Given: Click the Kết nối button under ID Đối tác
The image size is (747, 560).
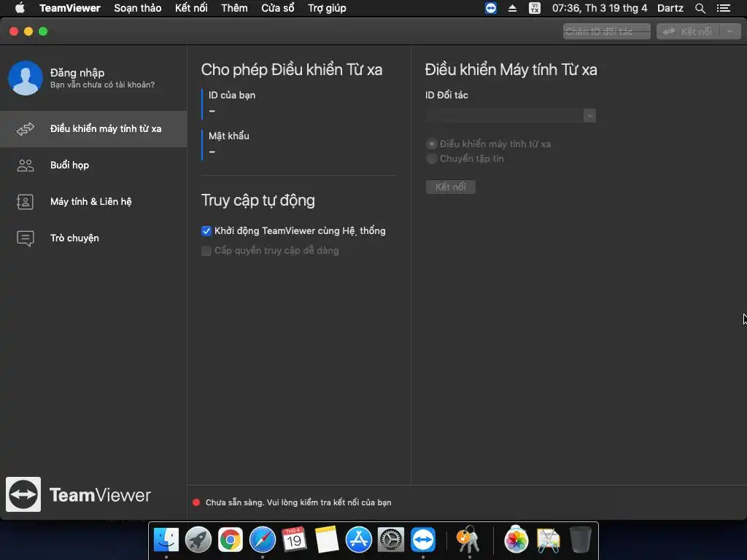Looking at the screenshot, I should [x=451, y=187].
